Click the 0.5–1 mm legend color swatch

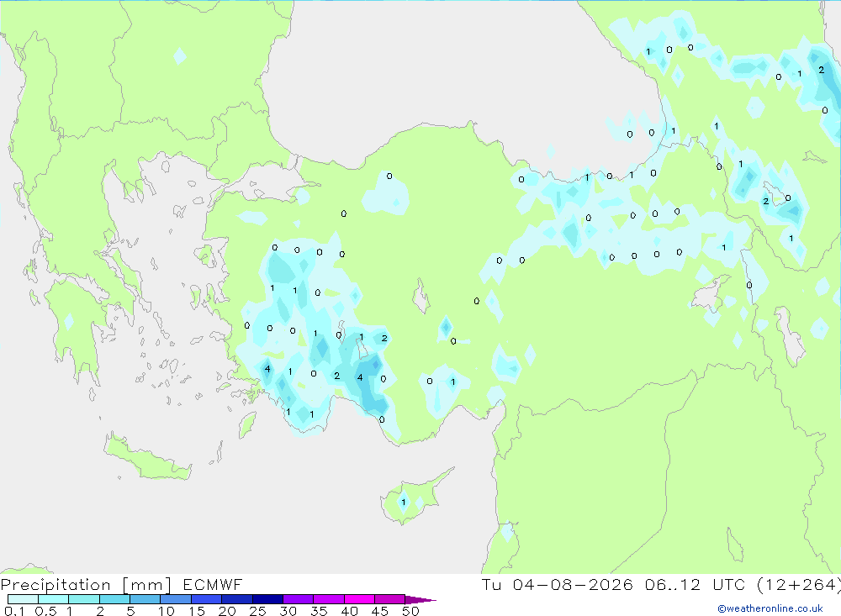point(53,599)
